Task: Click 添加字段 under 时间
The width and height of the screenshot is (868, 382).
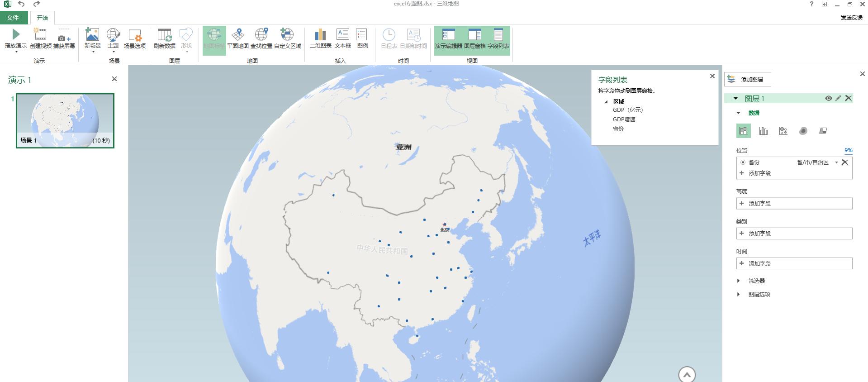Action: [x=794, y=263]
